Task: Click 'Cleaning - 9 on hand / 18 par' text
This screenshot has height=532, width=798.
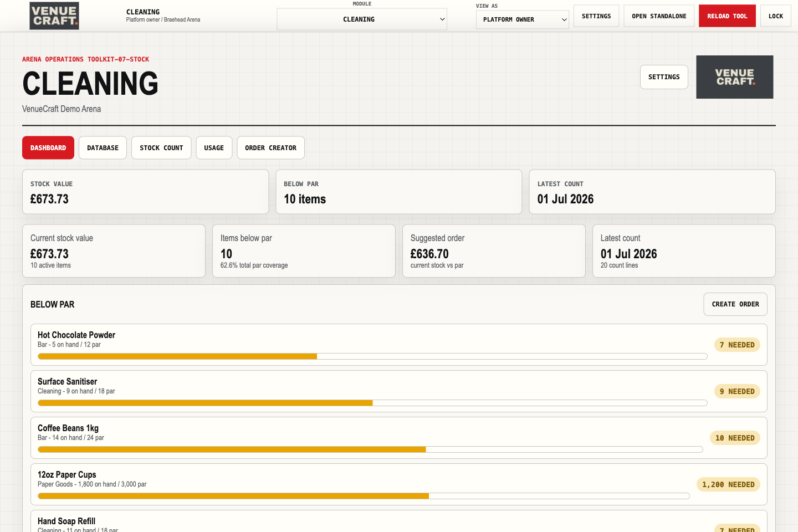Action: 76,391
